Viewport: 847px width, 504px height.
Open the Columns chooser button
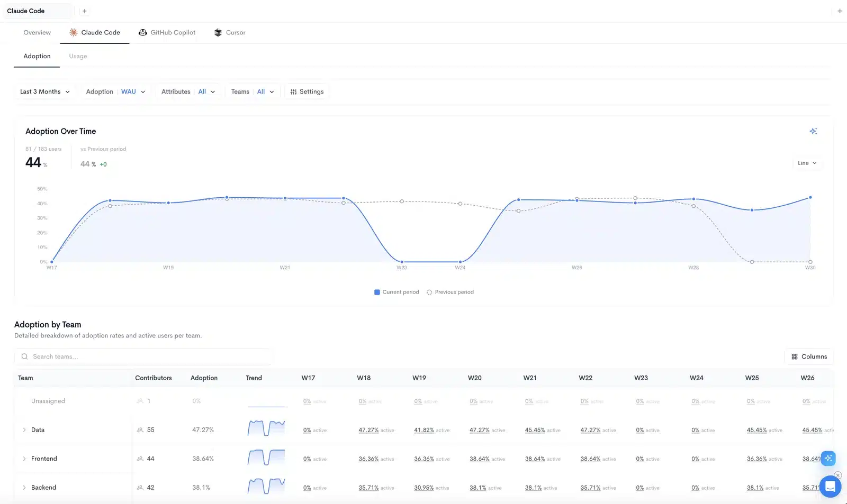[x=809, y=356]
